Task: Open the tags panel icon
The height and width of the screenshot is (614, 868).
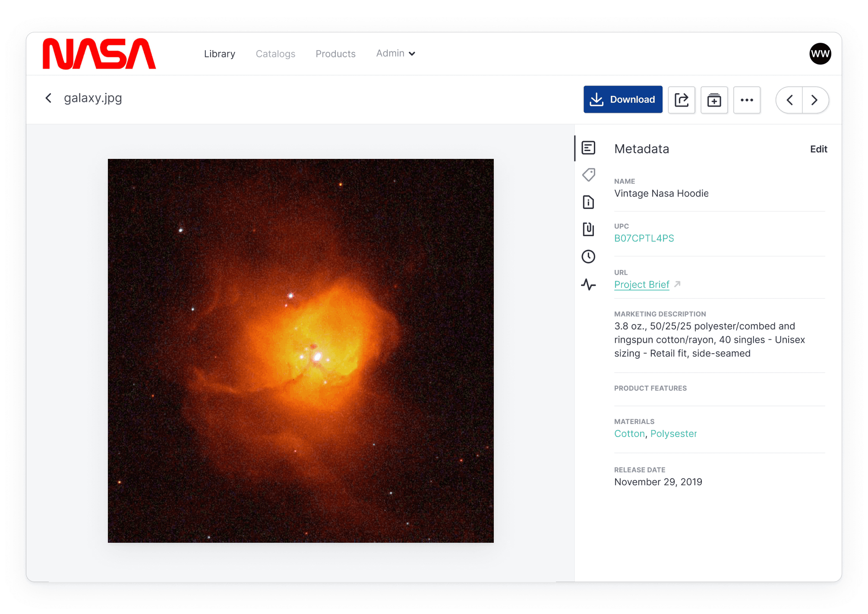Action: (588, 175)
